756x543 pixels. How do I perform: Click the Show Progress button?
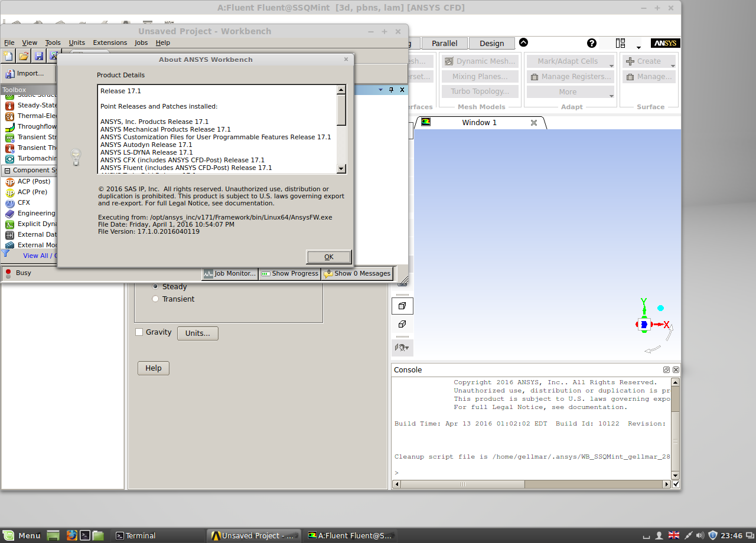coord(290,273)
